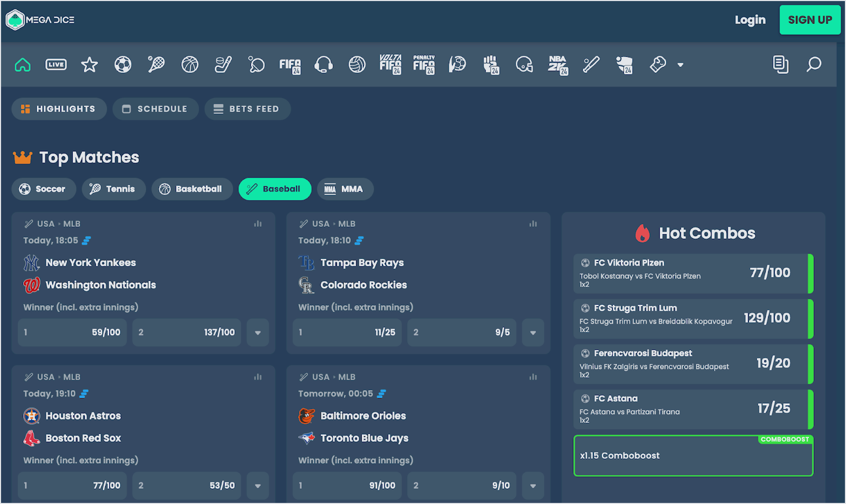The height and width of the screenshot is (504, 846).
Task: Select the table tennis paddle icon
Action: tap(257, 65)
